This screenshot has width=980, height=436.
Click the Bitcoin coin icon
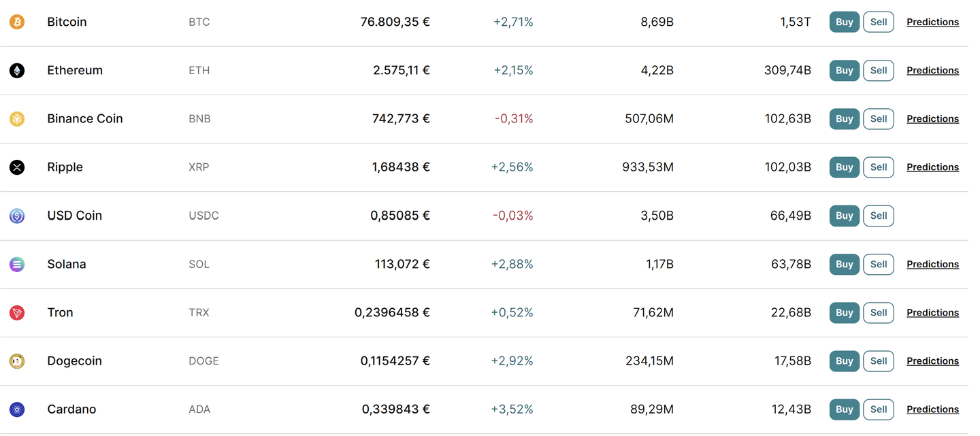[x=17, y=22]
